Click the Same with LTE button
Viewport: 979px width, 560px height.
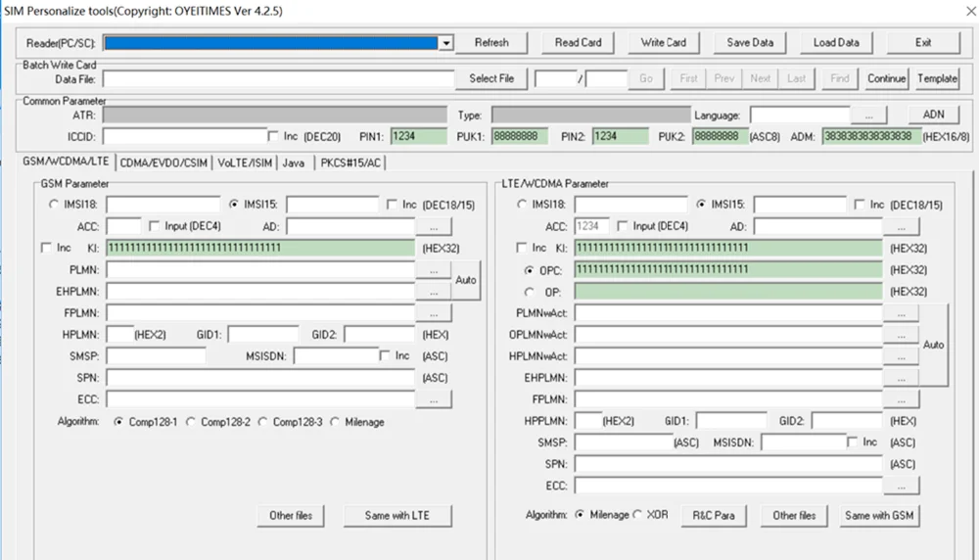click(x=397, y=516)
